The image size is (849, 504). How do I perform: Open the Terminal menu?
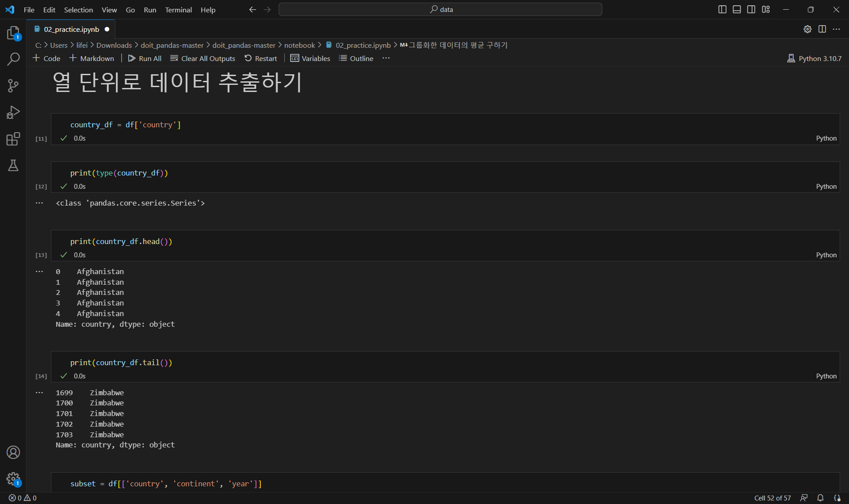point(178,10)
